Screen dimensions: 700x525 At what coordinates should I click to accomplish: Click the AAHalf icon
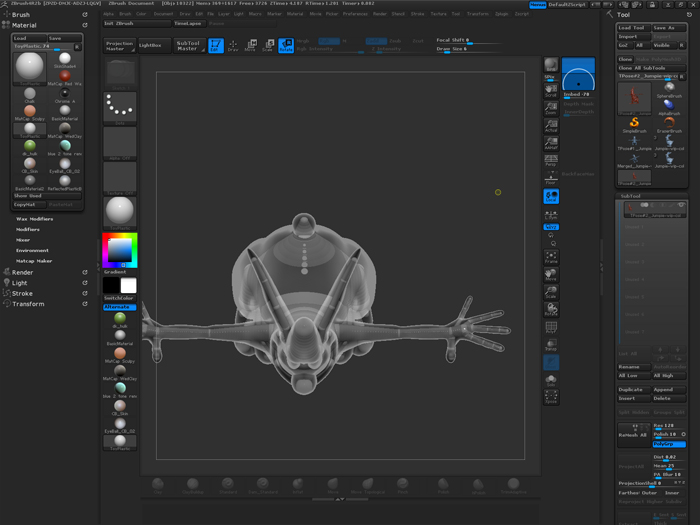(551, 143)
